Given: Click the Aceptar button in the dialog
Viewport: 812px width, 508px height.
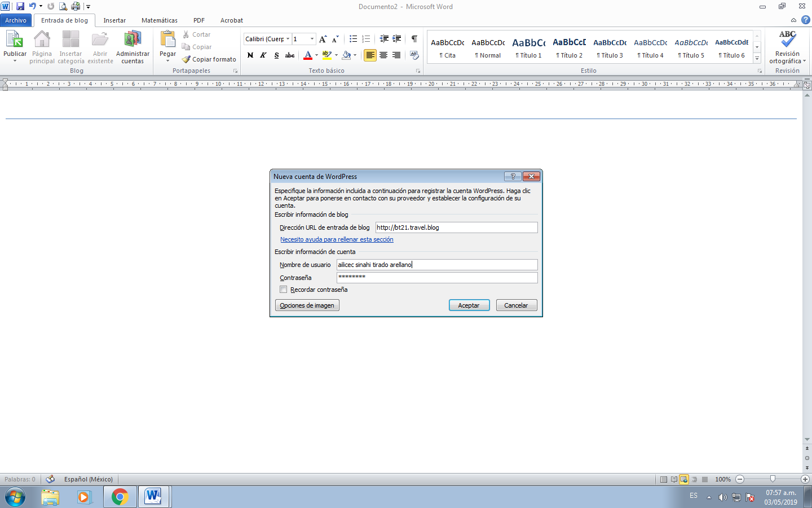Looking at the screenshot, I should 469,305.
